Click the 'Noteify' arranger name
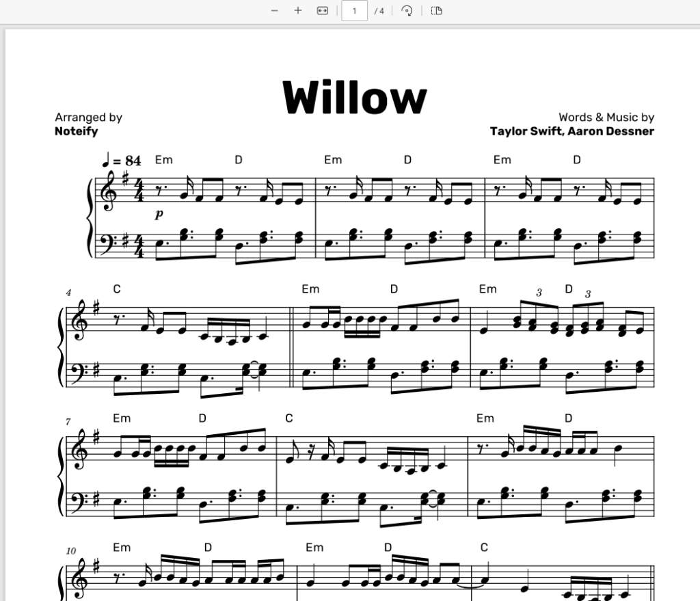700x601 pixels. click(77, 131)
